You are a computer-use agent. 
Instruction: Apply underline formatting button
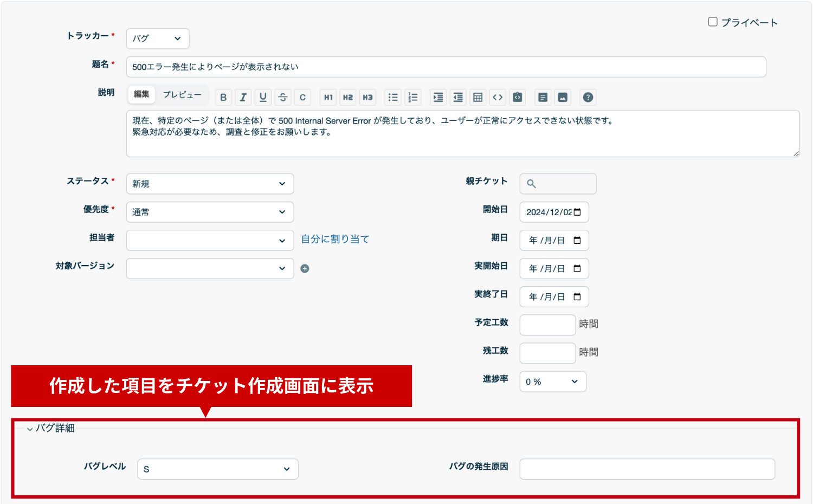point(263,98)
